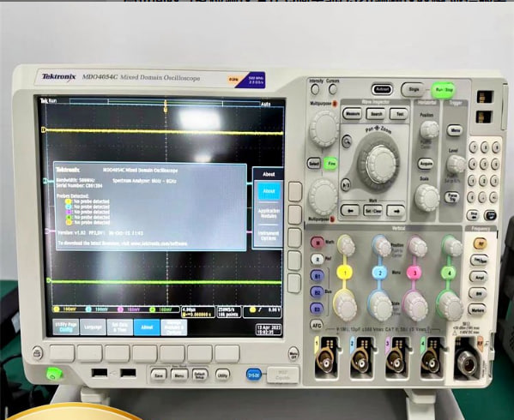
Task: Toggle channel 2 with blue button
Action: pos(380,273)
